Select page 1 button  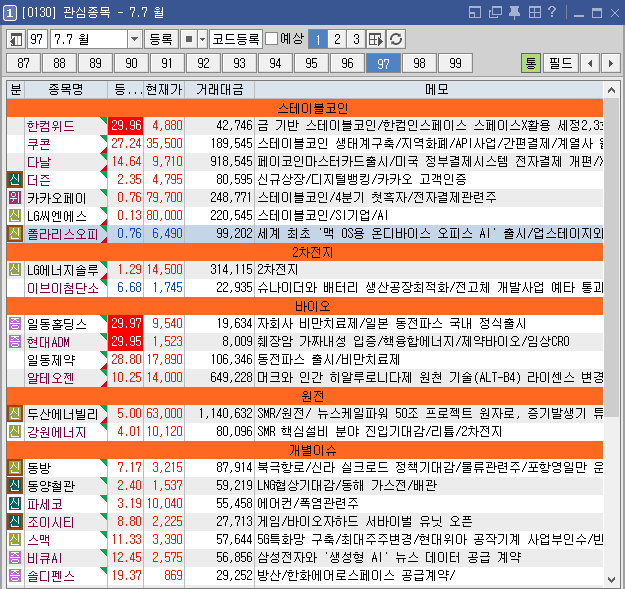point(318,39)
